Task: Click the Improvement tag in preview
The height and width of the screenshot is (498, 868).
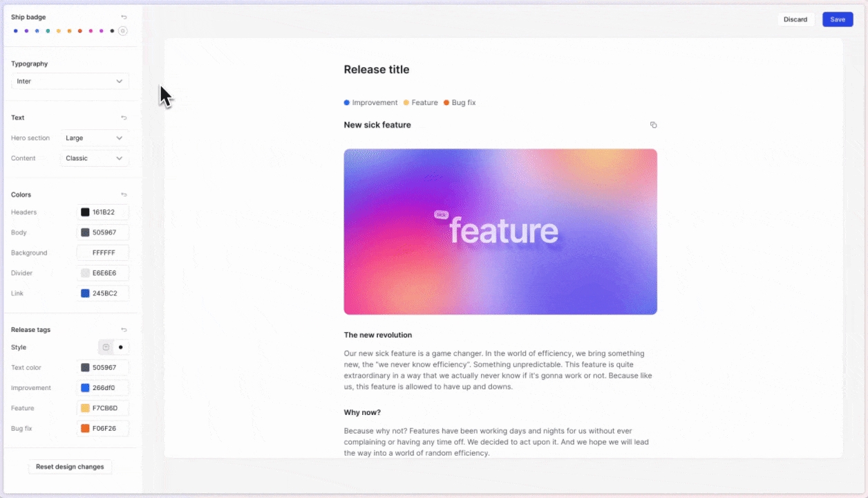Action: click(370, 103)
